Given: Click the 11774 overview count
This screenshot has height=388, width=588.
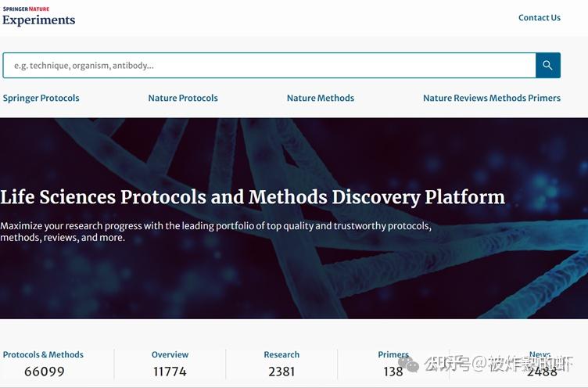Looking at the screenshot, I should point(170,372).
